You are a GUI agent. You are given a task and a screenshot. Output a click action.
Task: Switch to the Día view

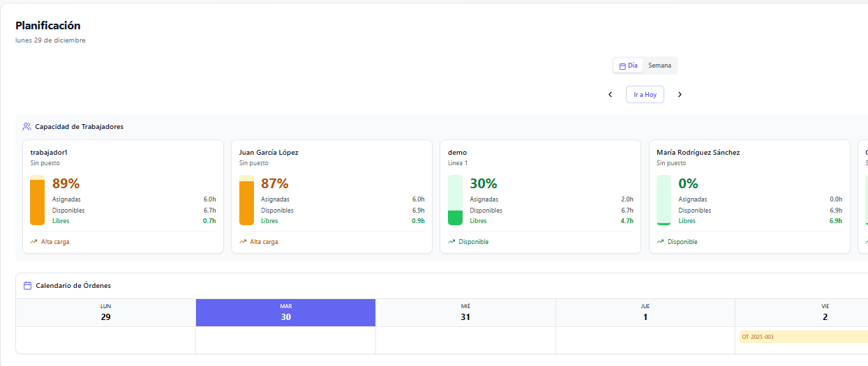pyautogui.click(x=628, y=66)
